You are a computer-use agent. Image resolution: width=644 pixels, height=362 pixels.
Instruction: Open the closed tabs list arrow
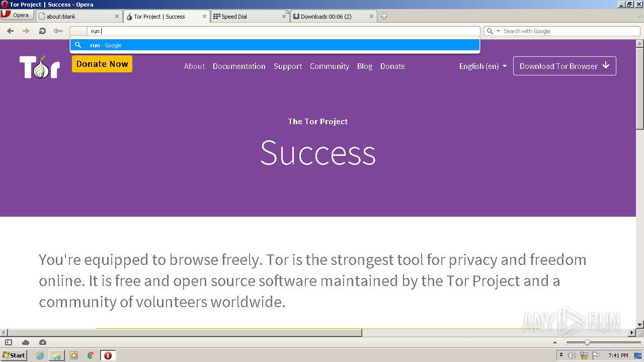639,16
